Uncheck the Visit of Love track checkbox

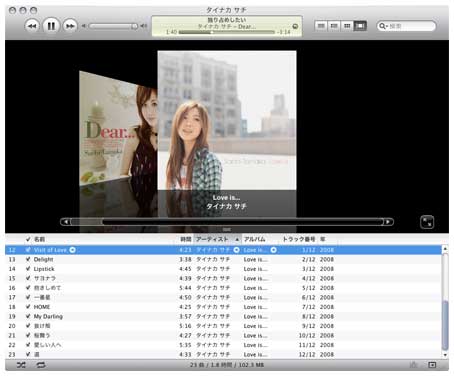tap(28, 250)
